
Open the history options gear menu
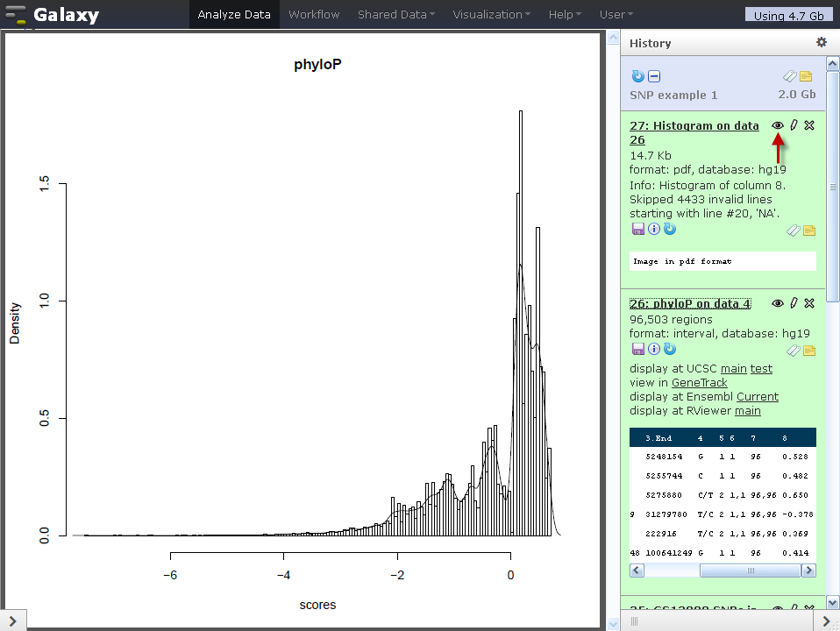tap(822, 42)
